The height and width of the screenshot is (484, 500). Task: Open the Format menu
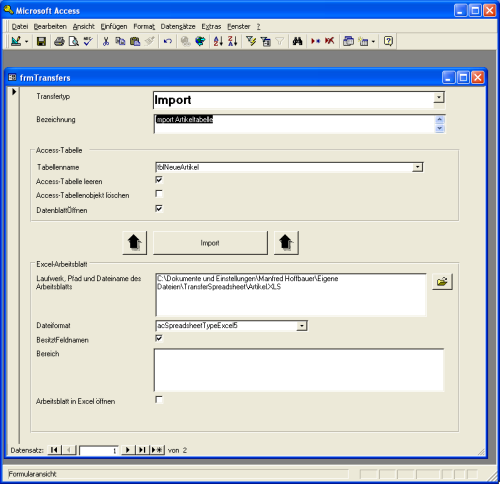pos(144,26)
